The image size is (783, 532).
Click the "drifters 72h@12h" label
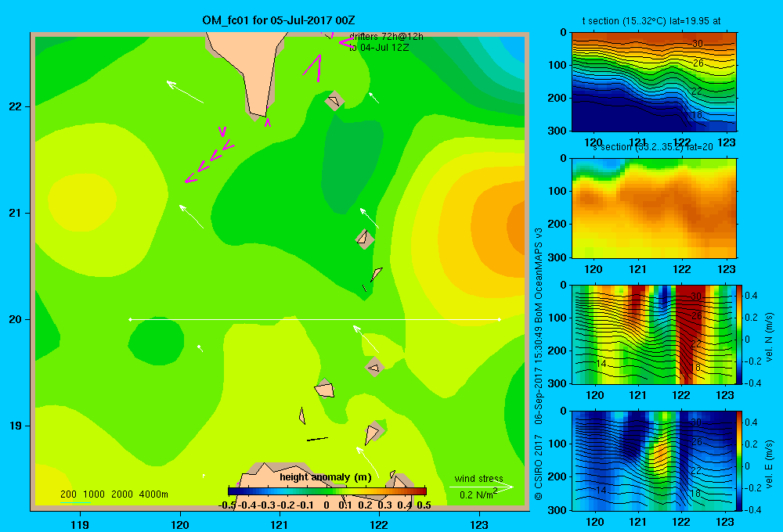pyautogui.click(x=386, y=37)
